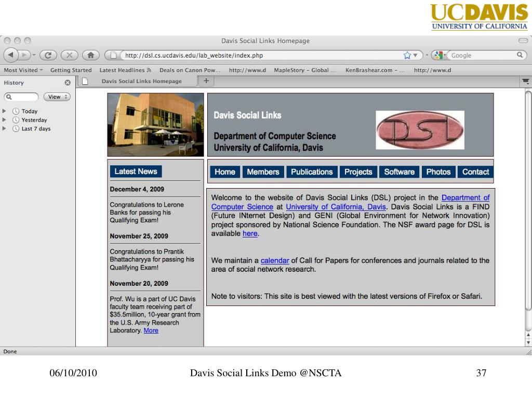Open the KenBrashear.com bookmark

coord(375,70)
